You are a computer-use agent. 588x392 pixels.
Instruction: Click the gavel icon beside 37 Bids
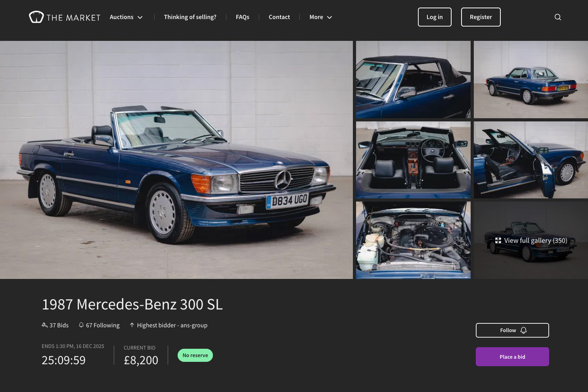click(45, 325)
